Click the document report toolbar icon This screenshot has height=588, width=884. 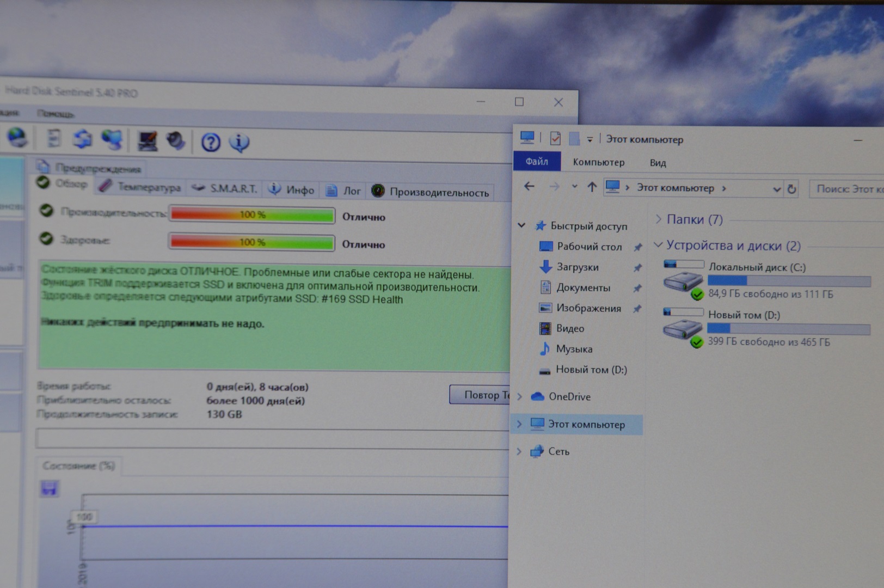click(54, 138)
